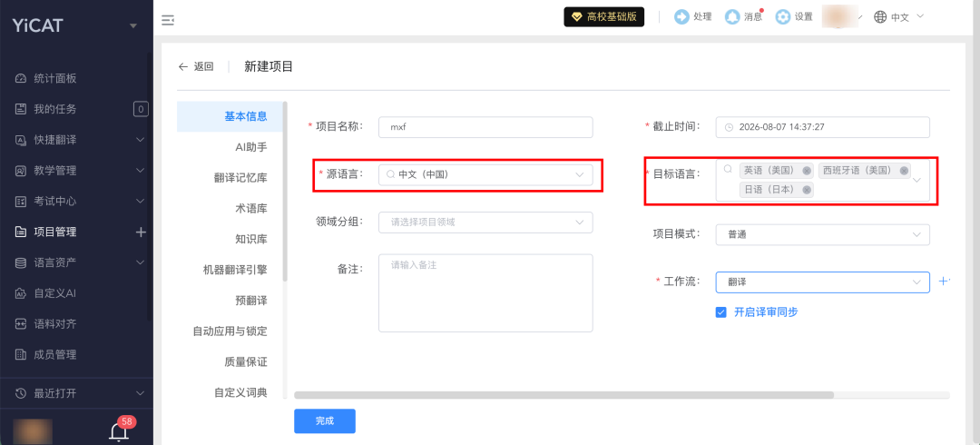The image size is (980, 445).
Task: Expand the 教学管理 chevron
Action: point(141,171)
